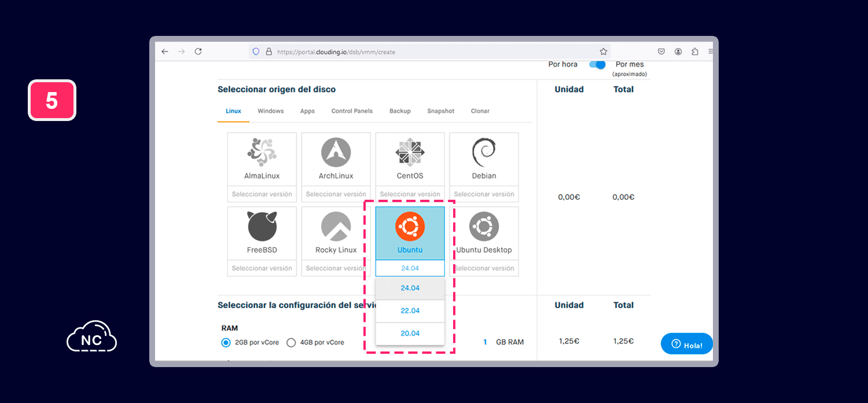Select the Rocky Linux logo
This screenshot has height=403, width=868.
coord(336,226)
